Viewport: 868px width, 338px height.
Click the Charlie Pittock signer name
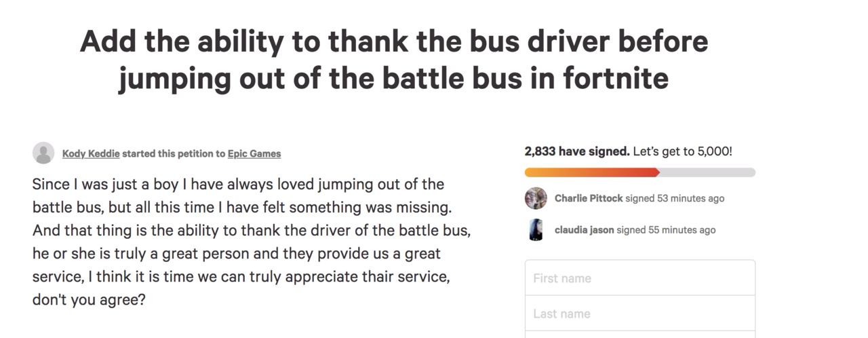(x=587, y=198)
